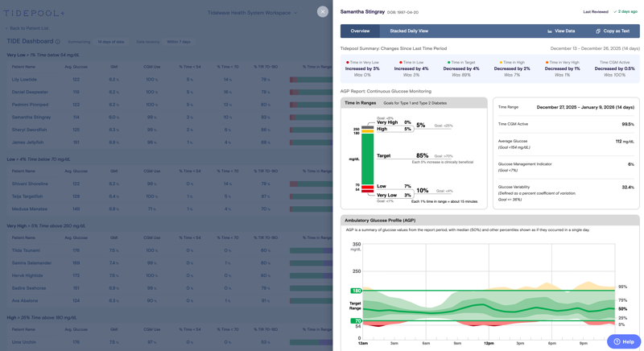This screenshot has width=644, height=351.
Task: Select patient Teija Targetfish
Action: point(27,196)
